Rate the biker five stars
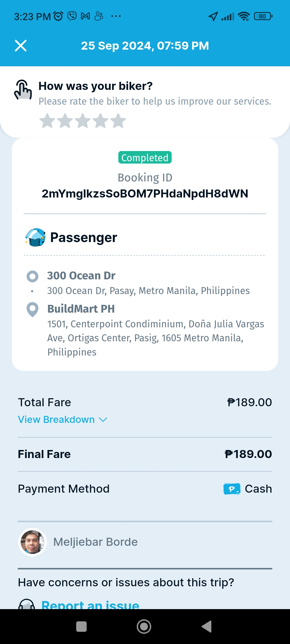290x644 pixels. tap(118, 121)
